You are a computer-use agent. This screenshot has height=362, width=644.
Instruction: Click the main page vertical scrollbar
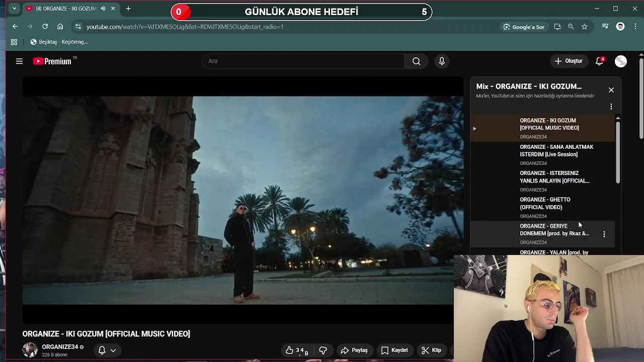(640, 98)
